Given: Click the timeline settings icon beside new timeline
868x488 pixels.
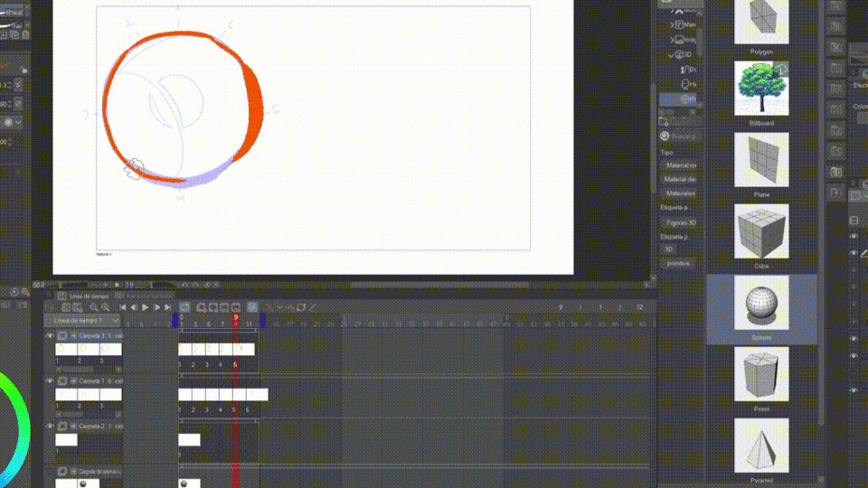Looking at the screenshot, I should 77,307.
